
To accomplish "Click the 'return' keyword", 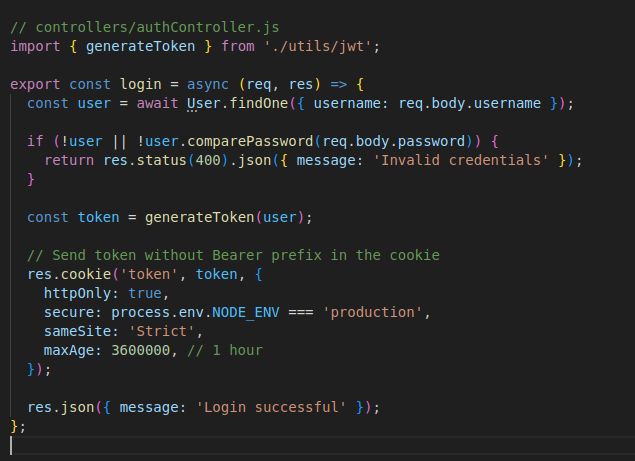I will (69, 160).
